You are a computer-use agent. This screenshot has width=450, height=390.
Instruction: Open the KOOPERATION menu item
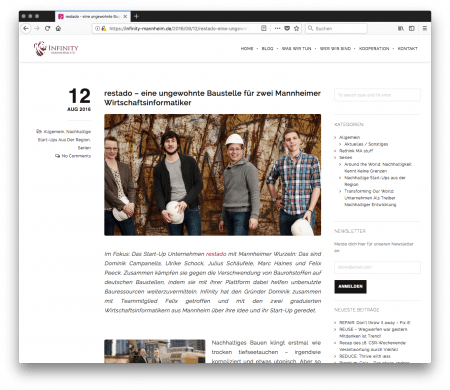pyautogui.click(x=374, y=49)
